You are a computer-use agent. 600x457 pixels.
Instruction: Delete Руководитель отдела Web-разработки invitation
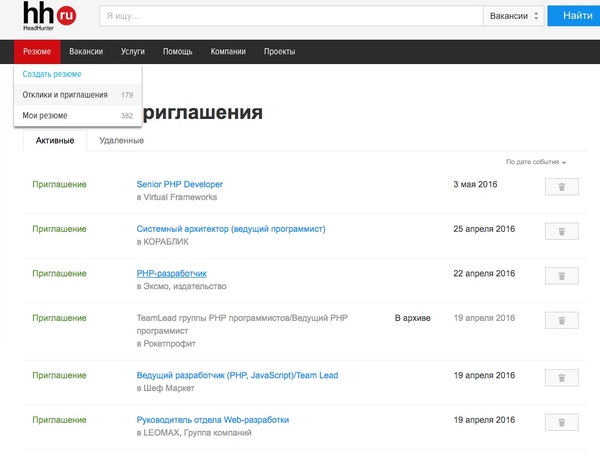click(561, 422)
